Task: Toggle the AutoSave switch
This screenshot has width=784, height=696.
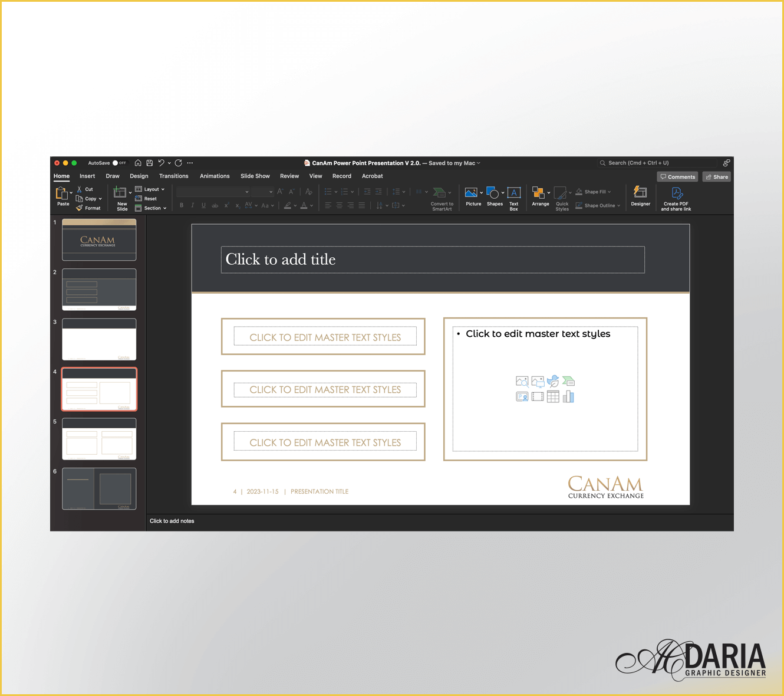Action: [x=118, y=163]
